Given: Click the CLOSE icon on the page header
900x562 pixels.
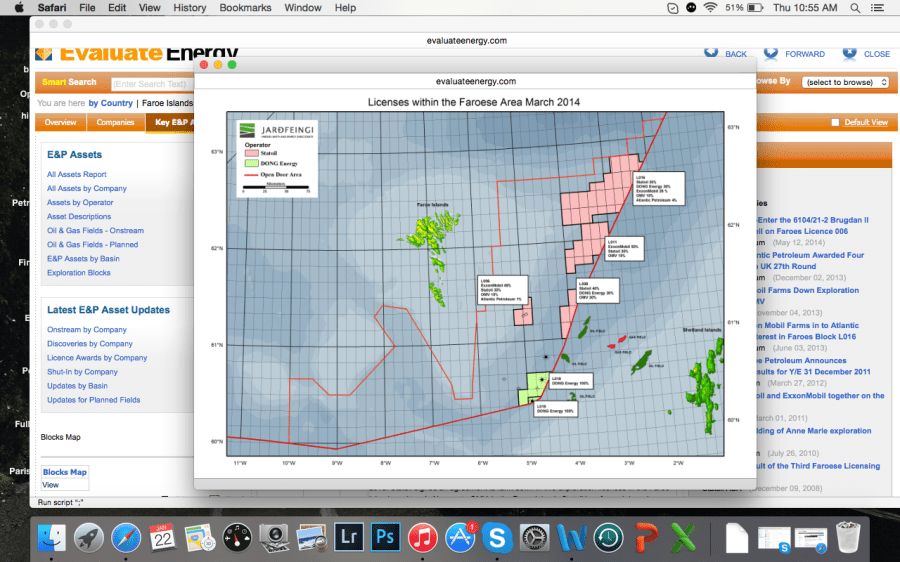Looking at the screenshot, I should (849, 53).
